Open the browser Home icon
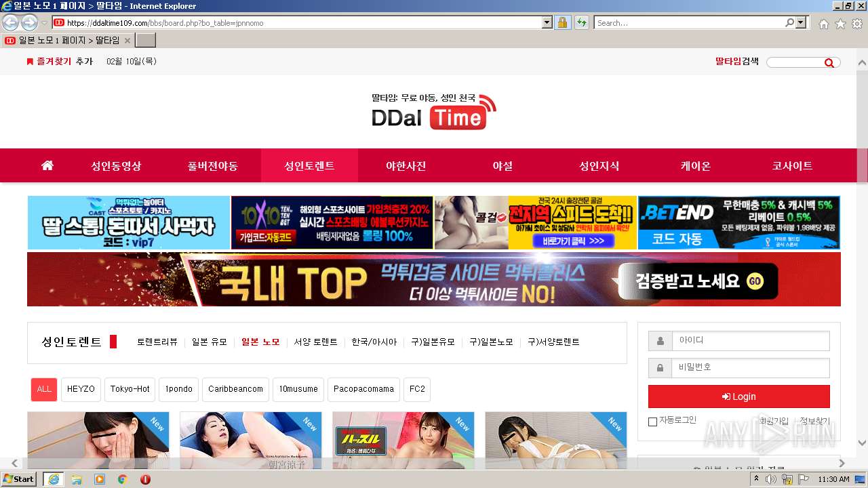 tap(823, 24)
